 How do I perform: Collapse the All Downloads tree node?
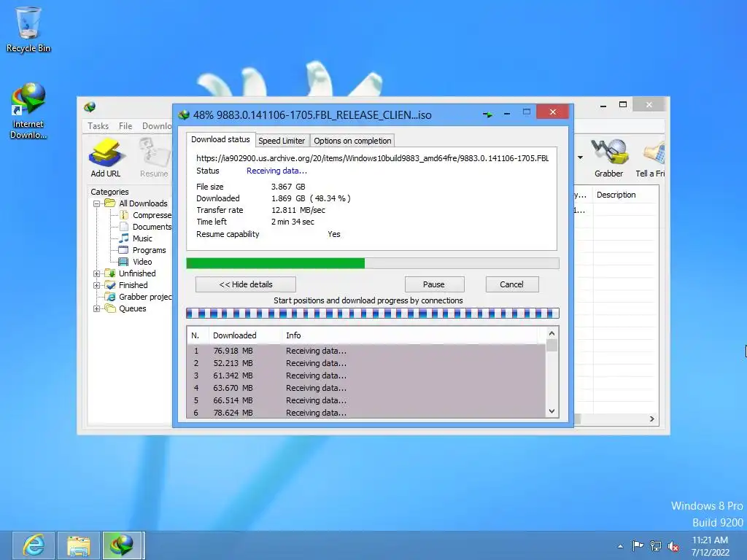click(x=97, y=203)
